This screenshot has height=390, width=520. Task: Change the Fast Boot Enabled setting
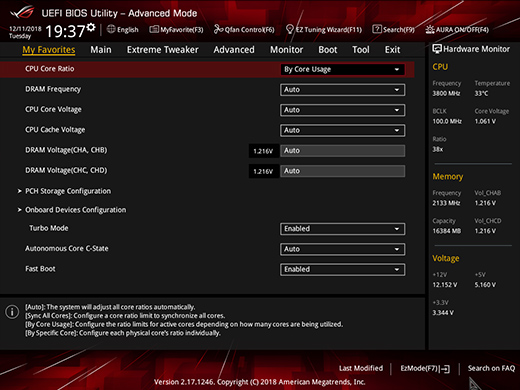click(343, 269)
